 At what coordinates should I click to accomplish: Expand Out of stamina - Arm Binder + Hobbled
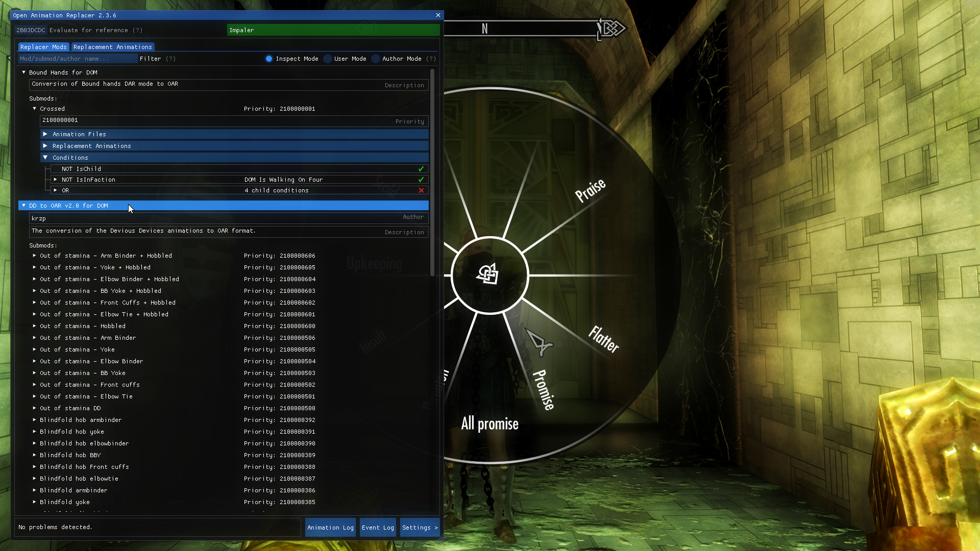click(x=34, y=256)
